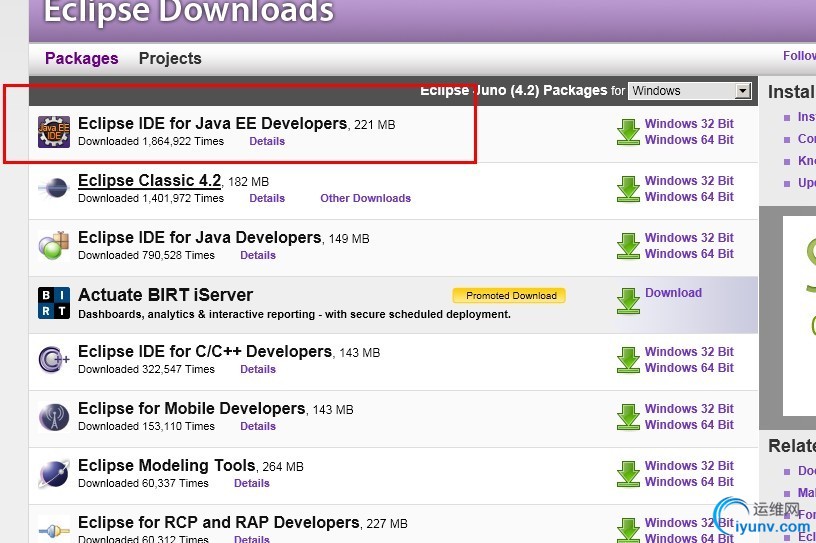Open Details for Eclipse for Mobile Developers

click(x=258, y=426)
